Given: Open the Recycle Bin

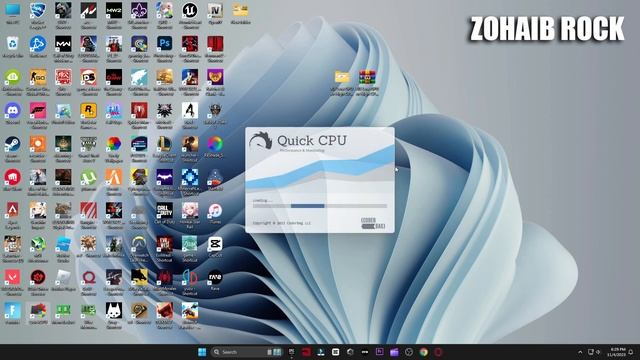Looking at the screenshot, I should point(13,44).
